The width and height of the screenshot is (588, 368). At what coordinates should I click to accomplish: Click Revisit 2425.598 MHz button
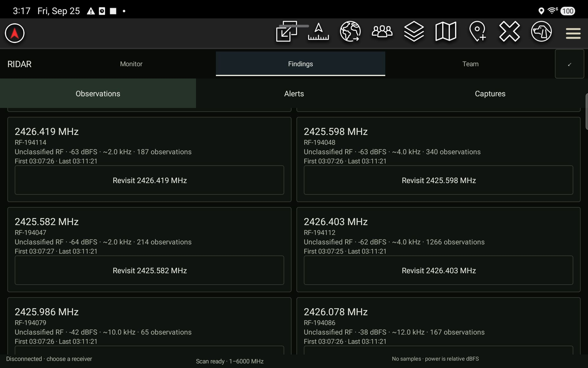[439, 180]
